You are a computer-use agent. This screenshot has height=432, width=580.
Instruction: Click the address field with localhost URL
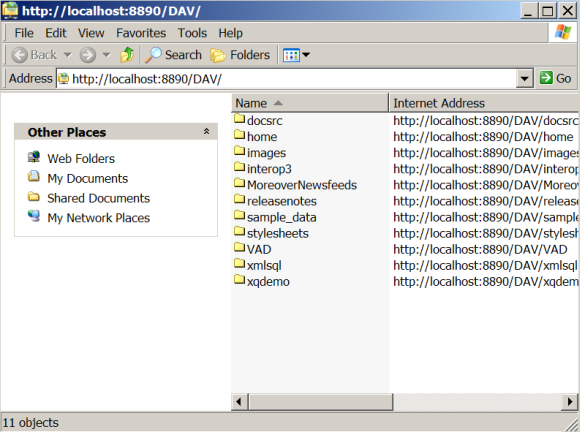pos(287,78)
